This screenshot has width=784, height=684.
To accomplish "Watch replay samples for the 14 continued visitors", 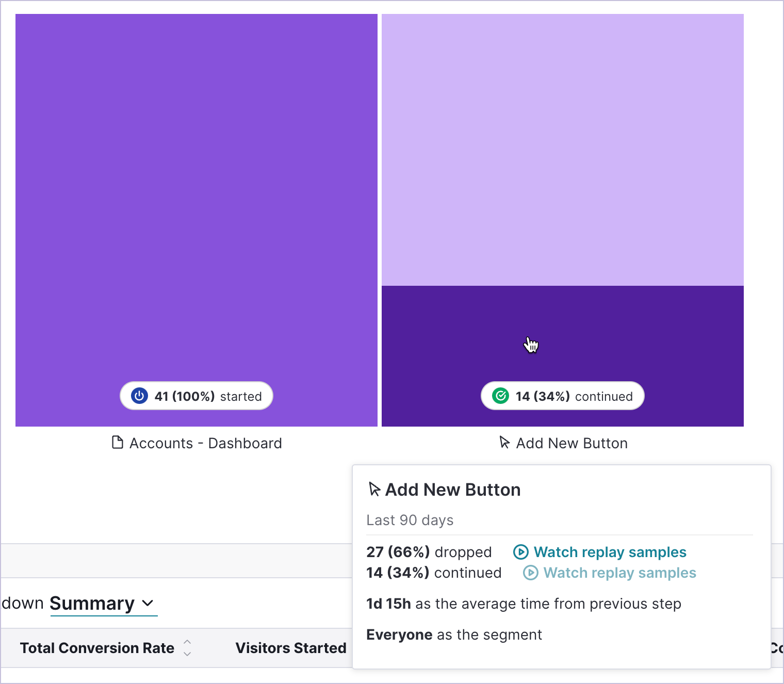I will (x=619, y=573).
